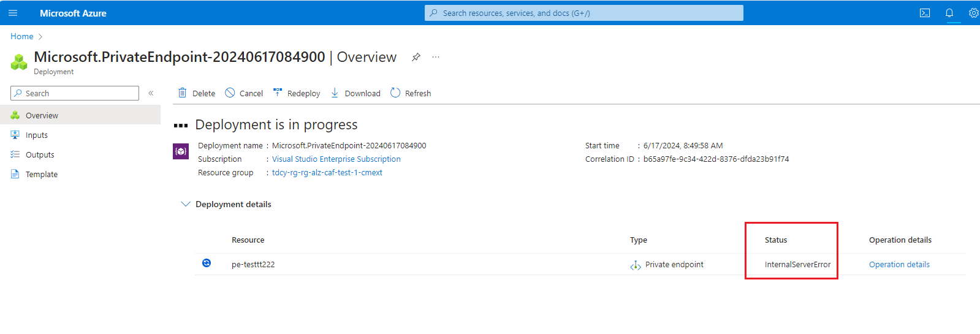The image size is (980, 334).
Task: Click the progress dots icon beside the deployment heading
Action: tap(181, 125)
